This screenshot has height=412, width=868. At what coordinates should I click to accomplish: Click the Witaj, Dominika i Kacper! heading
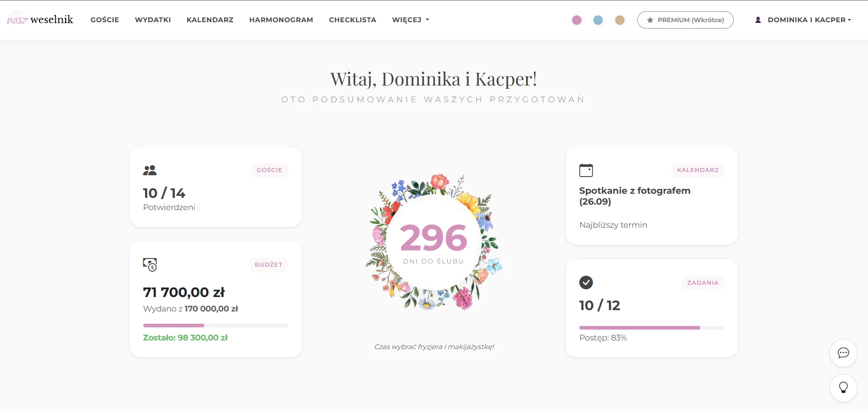pos(434,79)
